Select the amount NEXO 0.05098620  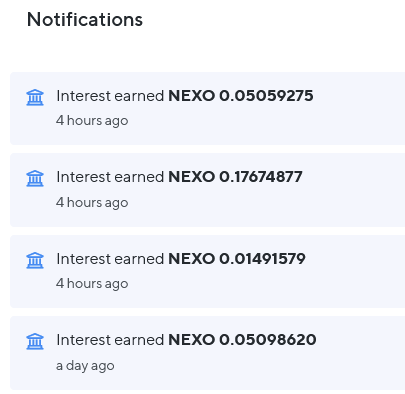point(242,340)
